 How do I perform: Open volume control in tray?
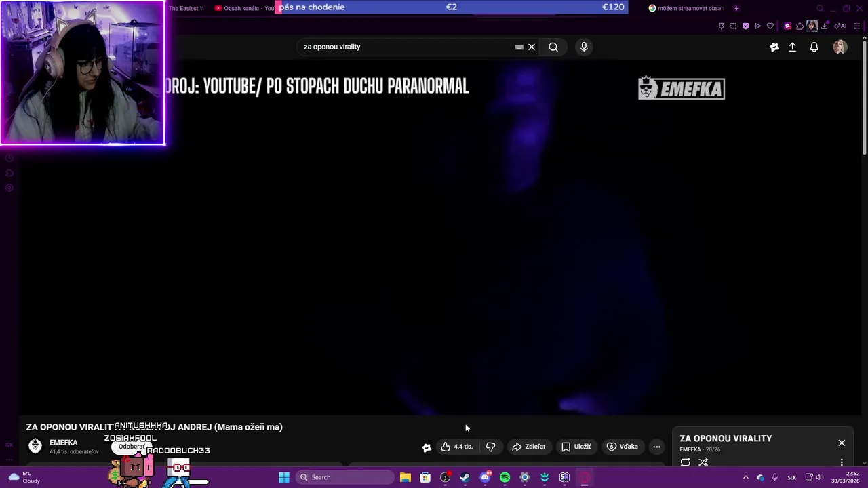(x=819, y=477)
